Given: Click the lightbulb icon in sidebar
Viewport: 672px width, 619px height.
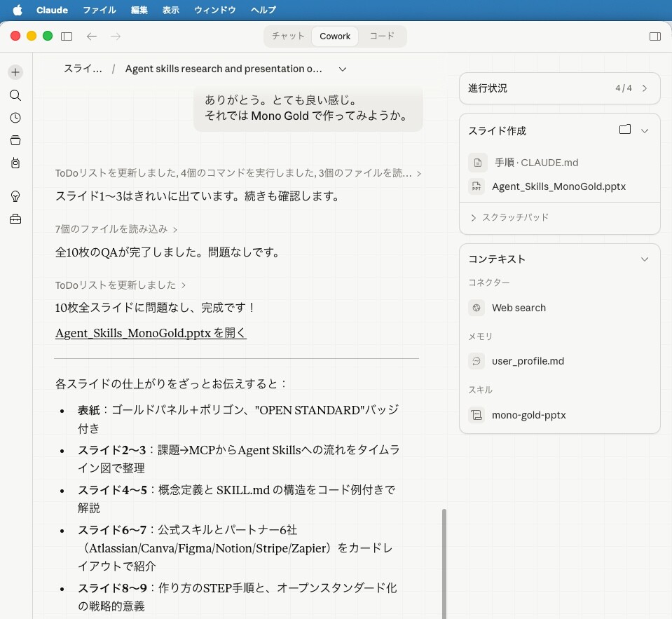Looking at the screenshot, I should click(x=15, y=196).
